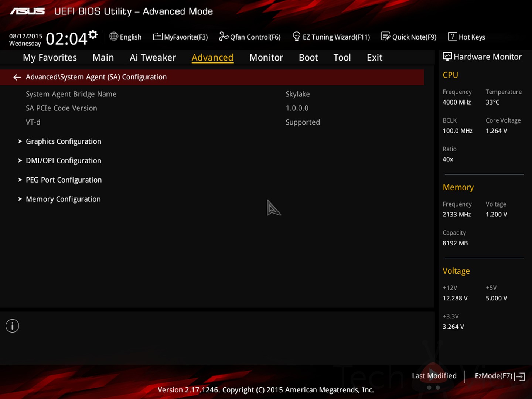Switch to the Main tab
The height and width of the screenshot is (399, 532).
[x=103, y=58]
